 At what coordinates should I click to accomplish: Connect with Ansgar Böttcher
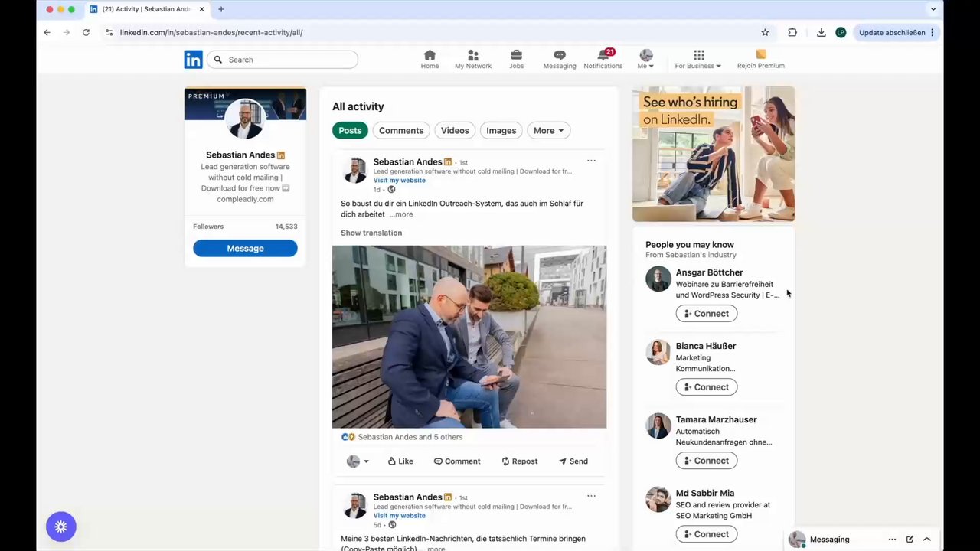tap(707, 313)
